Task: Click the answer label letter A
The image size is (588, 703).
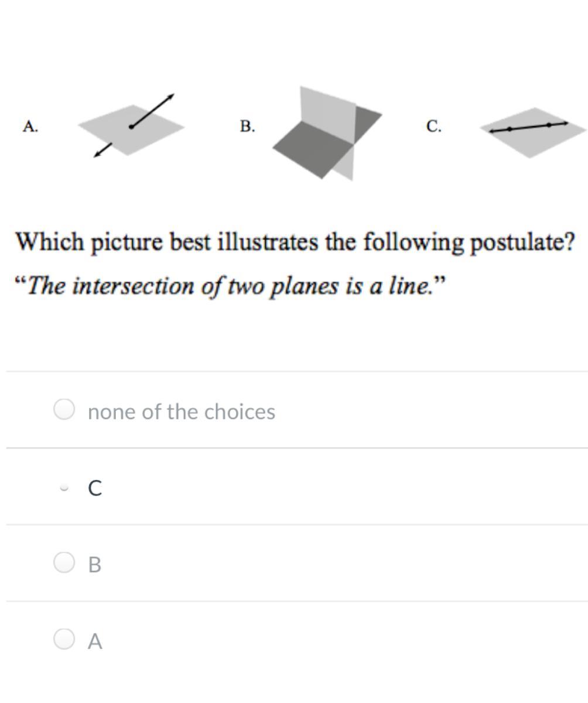Action: coord(95,641)
